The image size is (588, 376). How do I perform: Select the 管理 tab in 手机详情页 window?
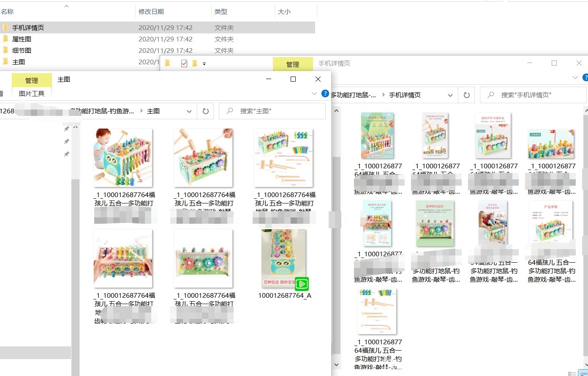pos(293,64)
